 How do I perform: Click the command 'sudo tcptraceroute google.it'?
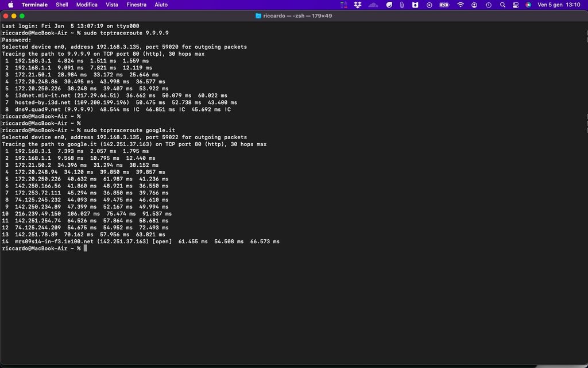[129, 131]
